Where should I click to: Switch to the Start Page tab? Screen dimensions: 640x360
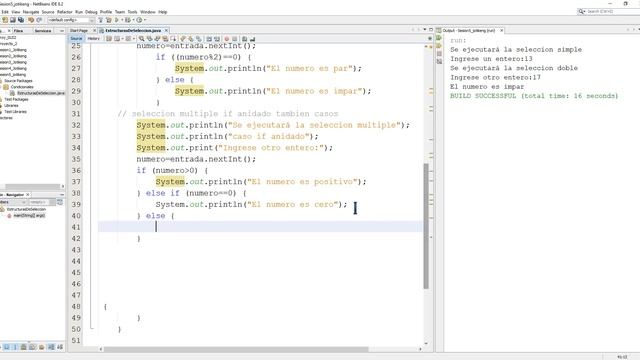coord(79,31)
